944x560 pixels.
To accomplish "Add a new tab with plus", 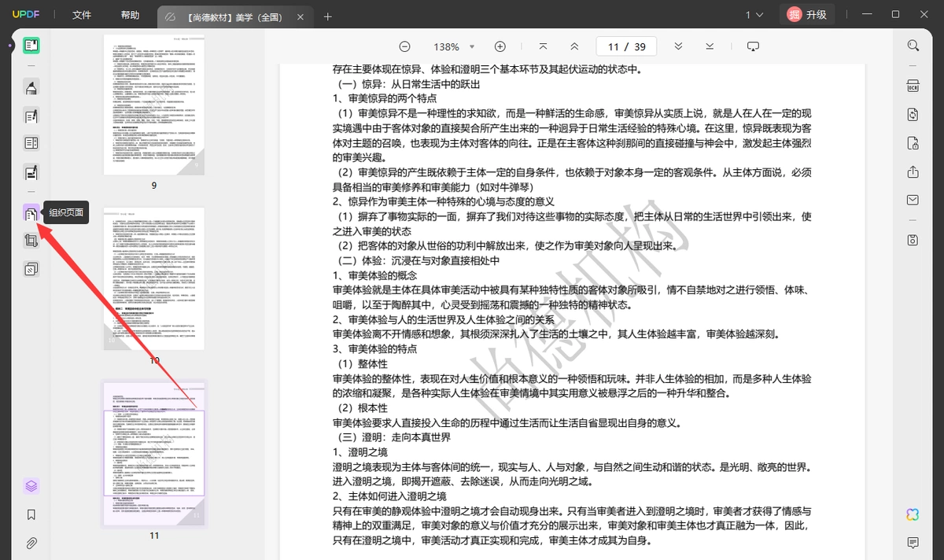I will point(328,16).
